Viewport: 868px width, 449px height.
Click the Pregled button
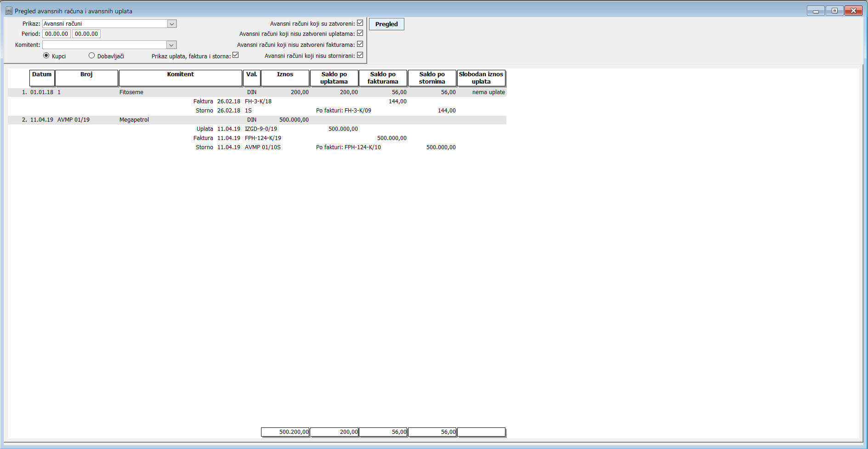click(386, 24)
